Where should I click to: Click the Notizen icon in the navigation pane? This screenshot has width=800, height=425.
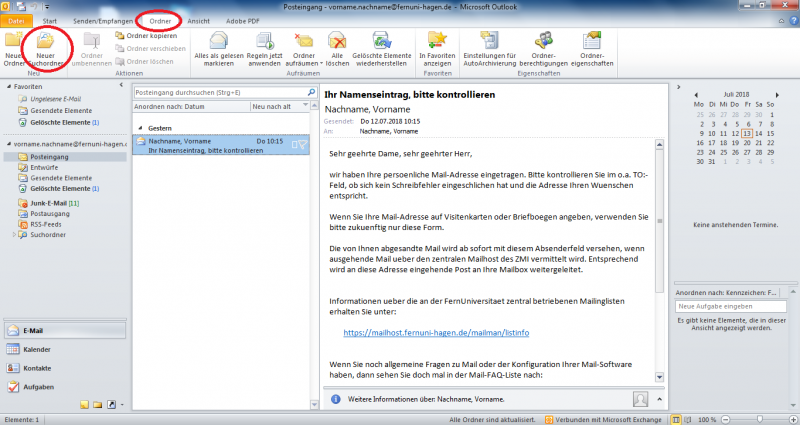[x=85, y=405]
